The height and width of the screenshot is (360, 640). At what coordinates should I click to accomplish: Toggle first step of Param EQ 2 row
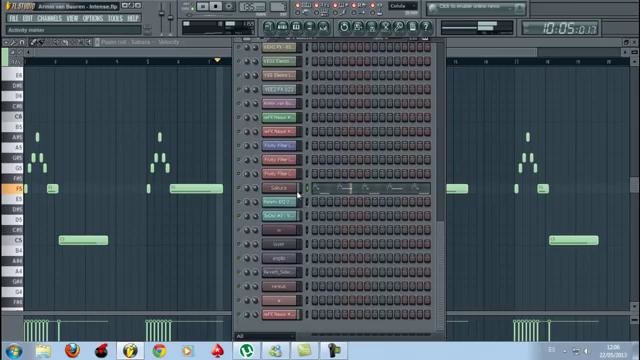(315, 202)
